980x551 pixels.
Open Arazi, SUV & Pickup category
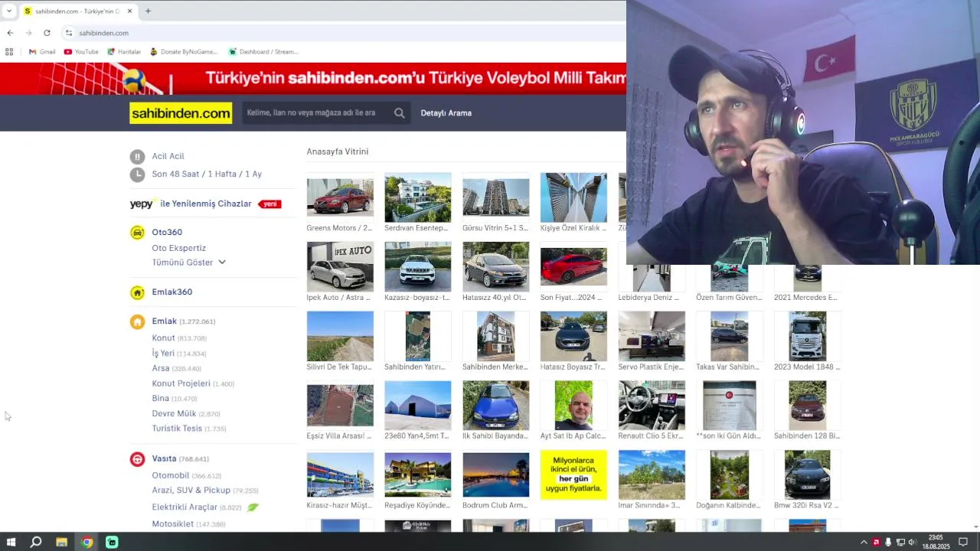(191, 491)
